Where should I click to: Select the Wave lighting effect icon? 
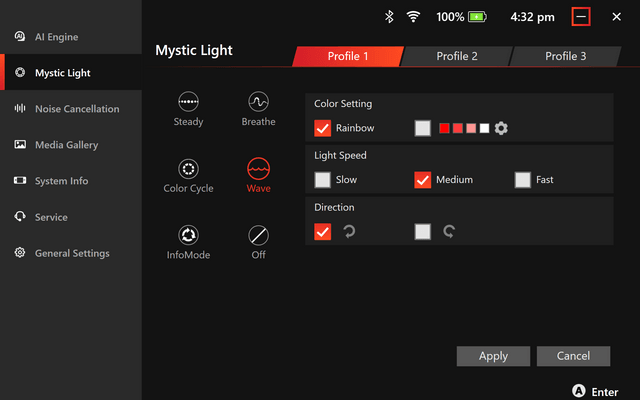258,168
